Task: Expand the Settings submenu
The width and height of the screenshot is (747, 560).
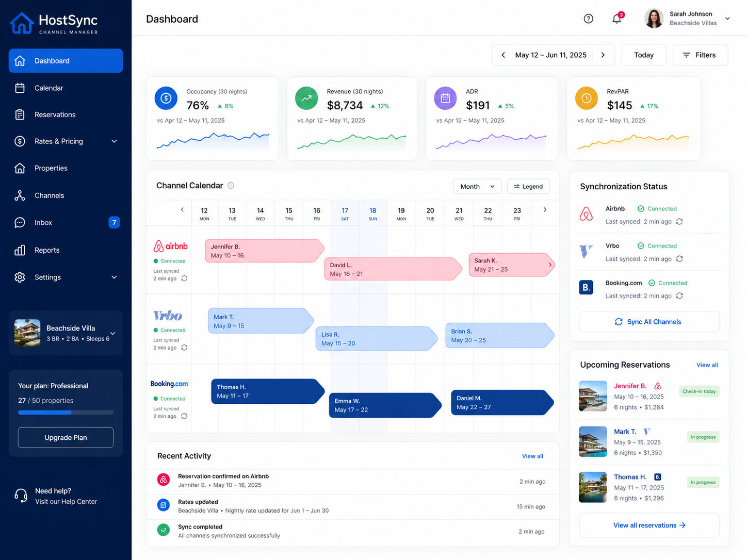Action: pyautogui.click(x=114, y=277)
